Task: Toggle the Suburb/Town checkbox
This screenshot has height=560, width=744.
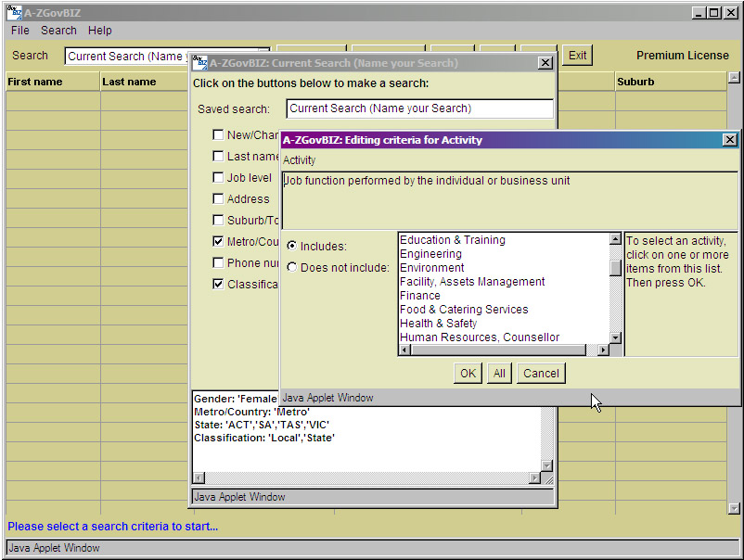Action: point(218,220)
